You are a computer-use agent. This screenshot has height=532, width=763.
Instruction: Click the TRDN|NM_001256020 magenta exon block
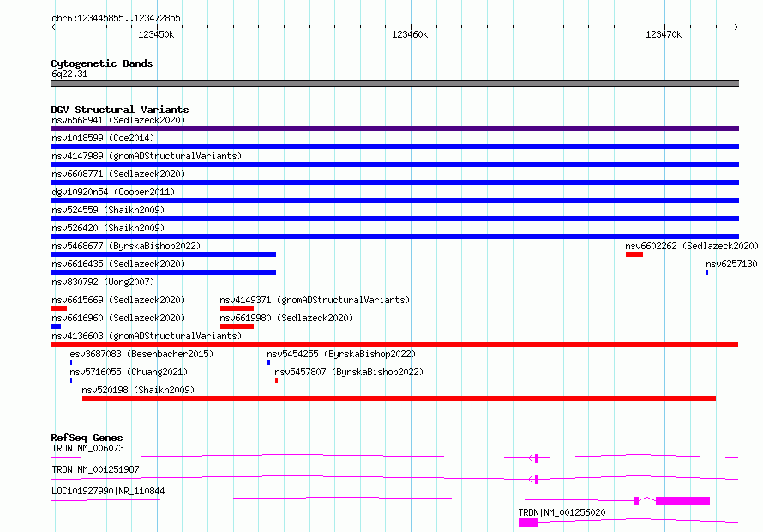click(x=528, y=523)
